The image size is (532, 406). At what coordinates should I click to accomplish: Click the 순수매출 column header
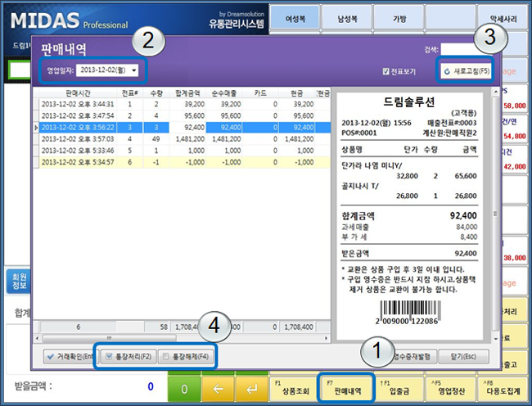coord(224,93)
